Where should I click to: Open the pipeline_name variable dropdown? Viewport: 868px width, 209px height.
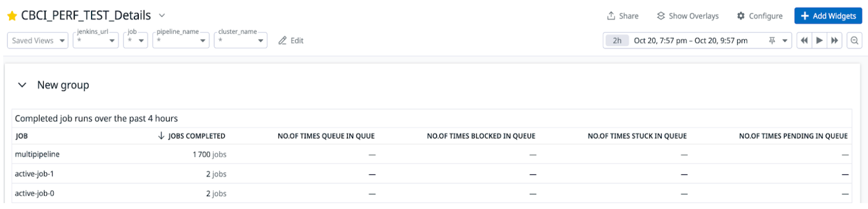coord(181,41)
